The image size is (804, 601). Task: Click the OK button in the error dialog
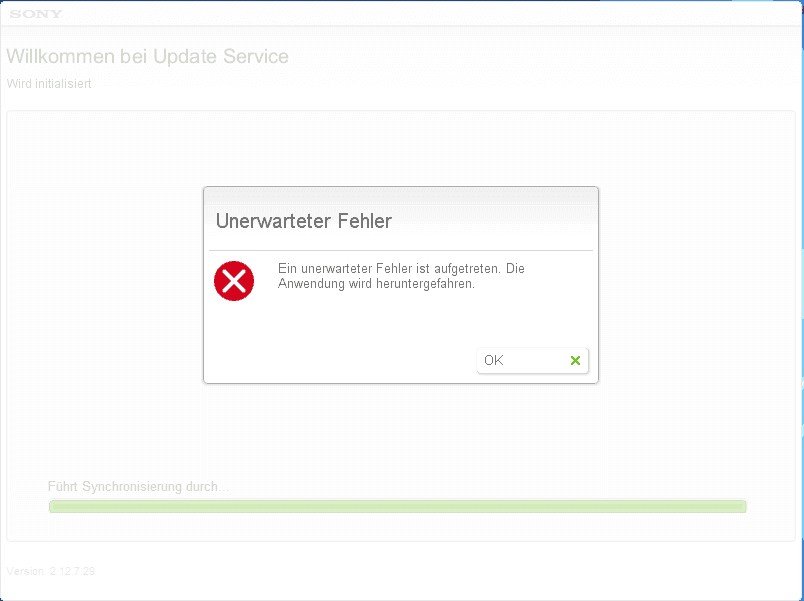pos(532,360)
